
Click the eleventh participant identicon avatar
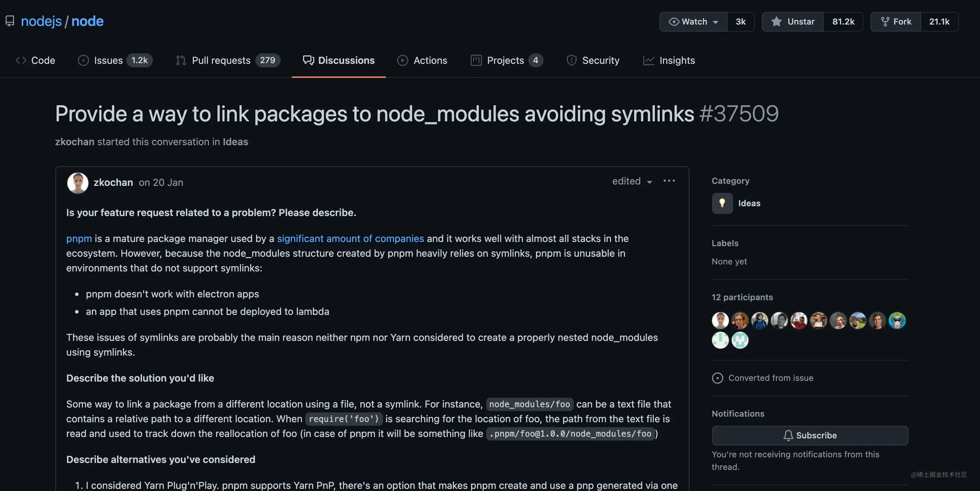(720, 340)
